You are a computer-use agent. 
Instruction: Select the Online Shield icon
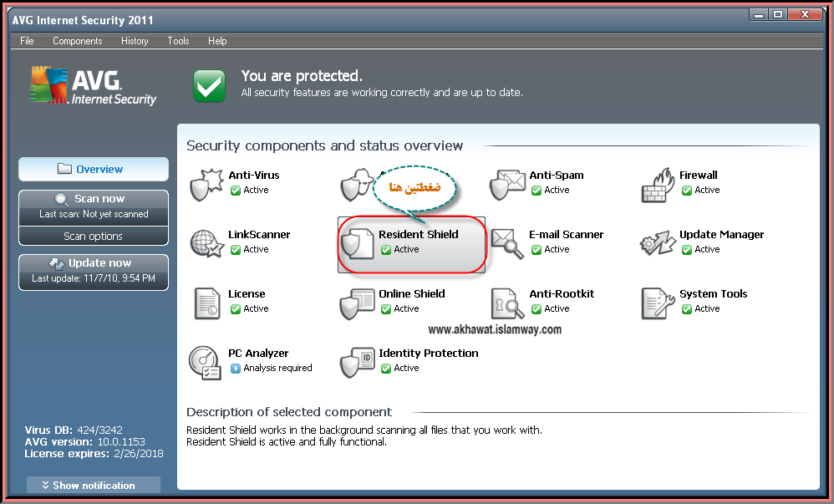click(357, 303)
